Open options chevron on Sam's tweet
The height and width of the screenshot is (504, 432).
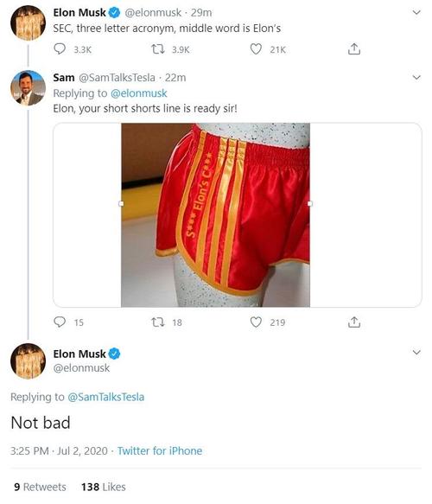416,78
